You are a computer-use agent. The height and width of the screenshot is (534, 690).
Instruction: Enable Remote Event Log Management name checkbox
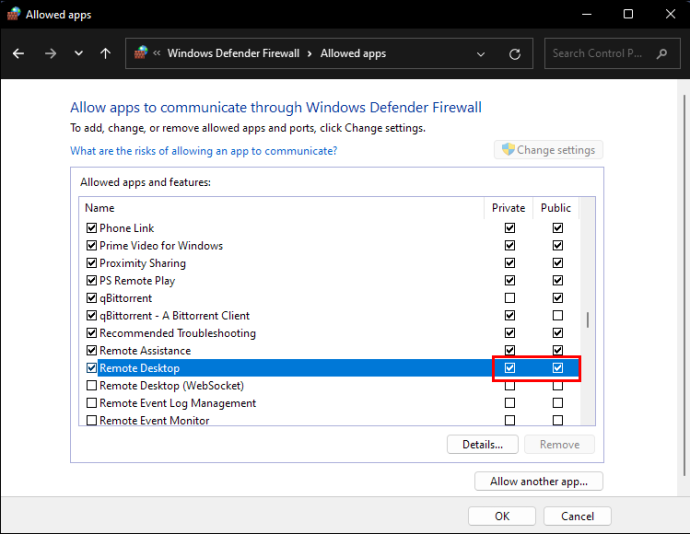[x=92, y=403]
